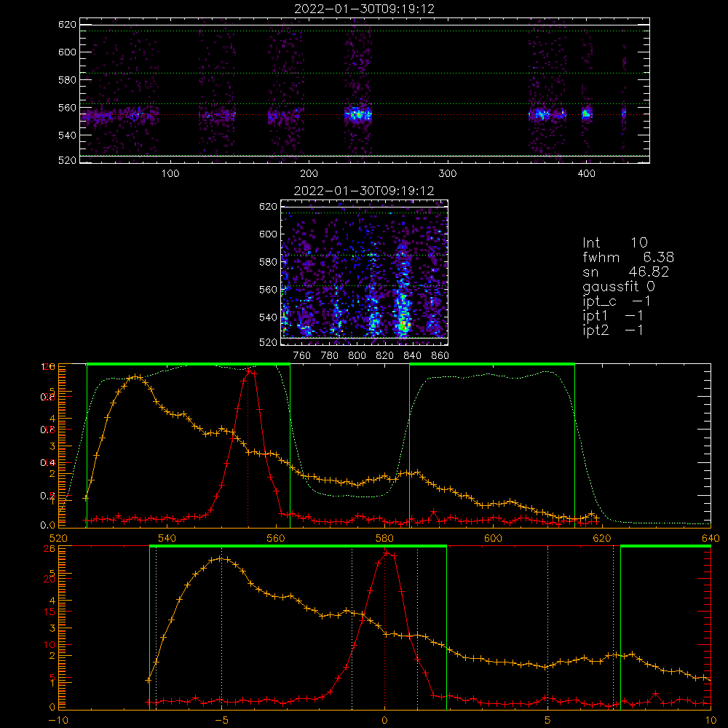Click x-axis label 520 of upper profile plot
The image size is (728, 728).
point(58,538)
